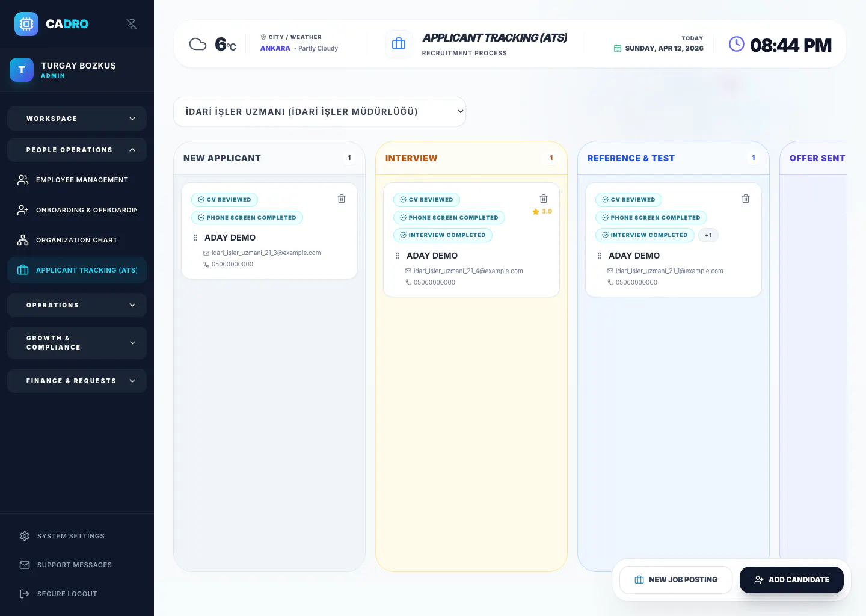Open ADAY DEMO card in New Applicant
This screenshot has width=866, height=616.
click(269, 231)
